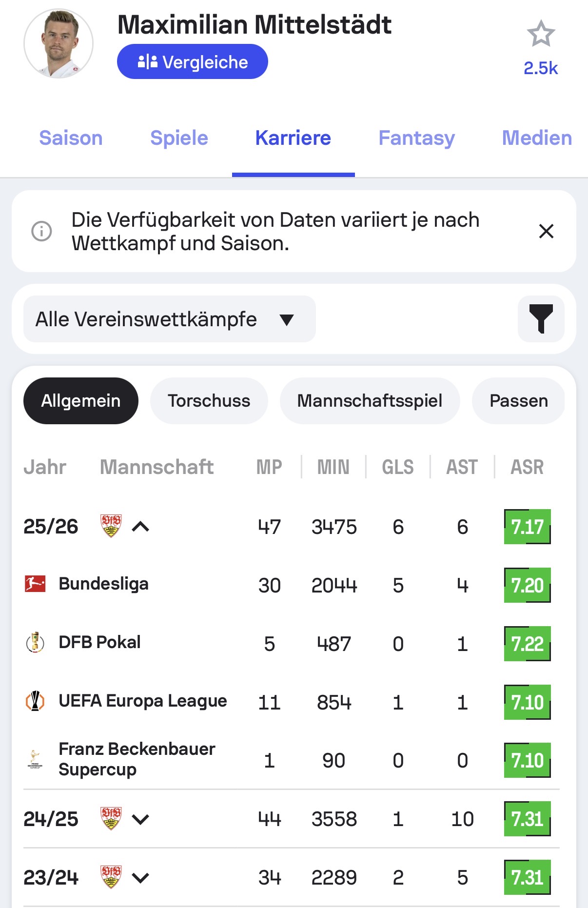
Task: Switch to the Saison tab
Action: [x=71, y=138]
